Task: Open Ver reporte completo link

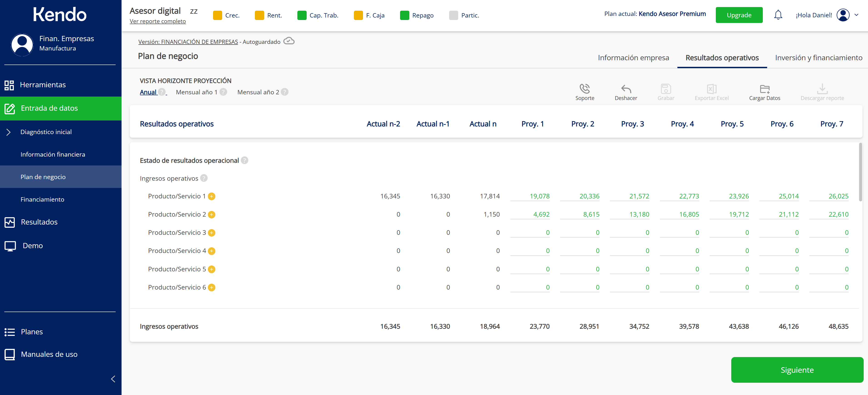Action: 158,21
